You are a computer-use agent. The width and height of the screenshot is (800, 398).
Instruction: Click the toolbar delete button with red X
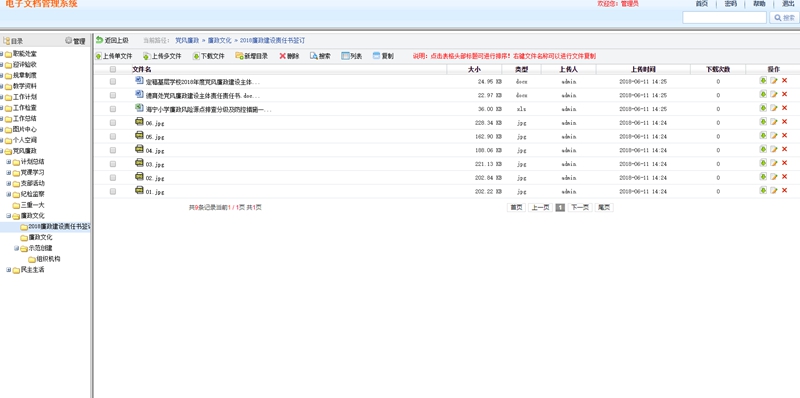(289, 56)
